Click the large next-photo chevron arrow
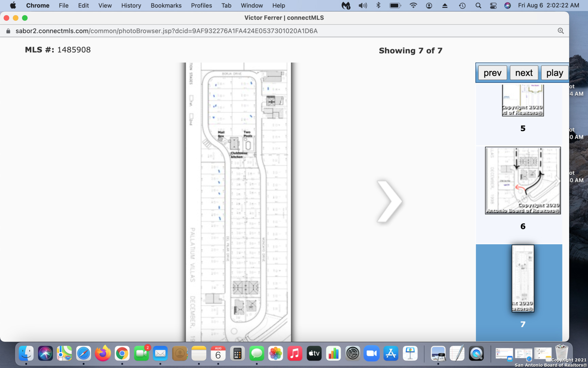 [389, 201]
